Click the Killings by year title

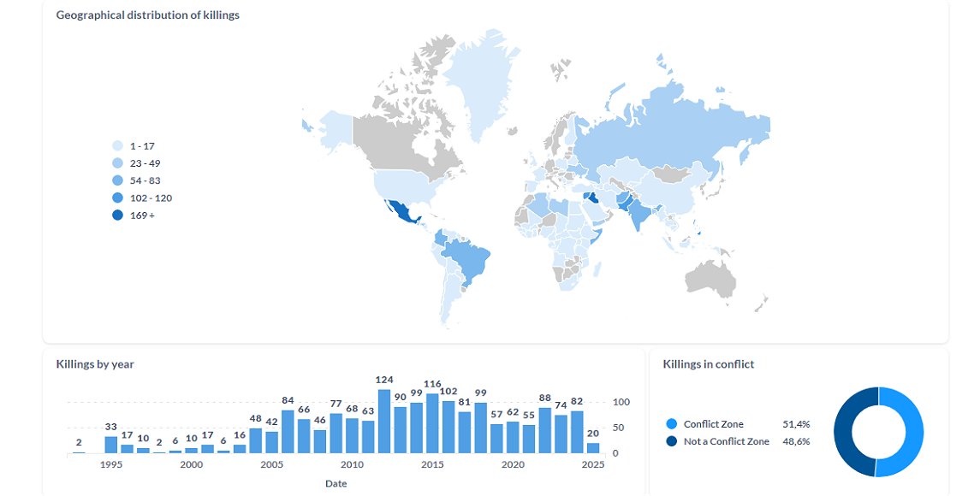click(x=95, y=364)
